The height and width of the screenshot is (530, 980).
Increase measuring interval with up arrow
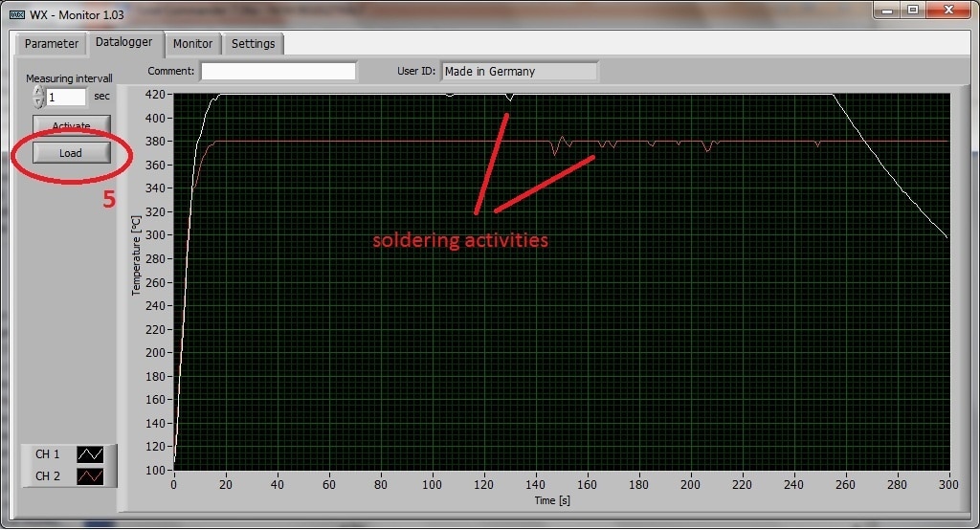38,91
